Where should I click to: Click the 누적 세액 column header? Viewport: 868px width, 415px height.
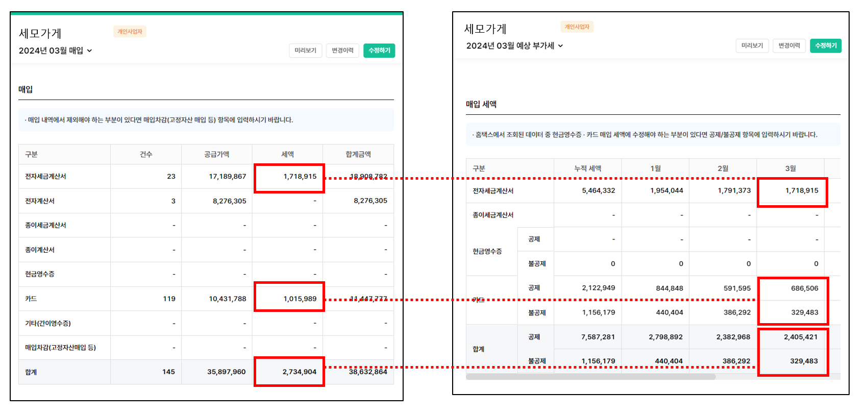[x=587, y=168]
